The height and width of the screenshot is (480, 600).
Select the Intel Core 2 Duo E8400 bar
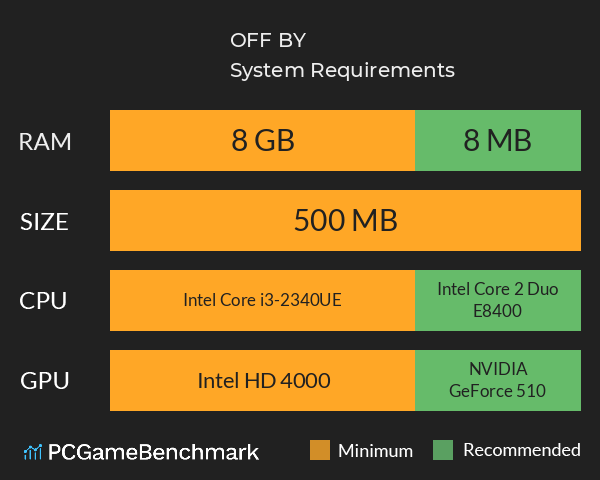tap(497, 300)
